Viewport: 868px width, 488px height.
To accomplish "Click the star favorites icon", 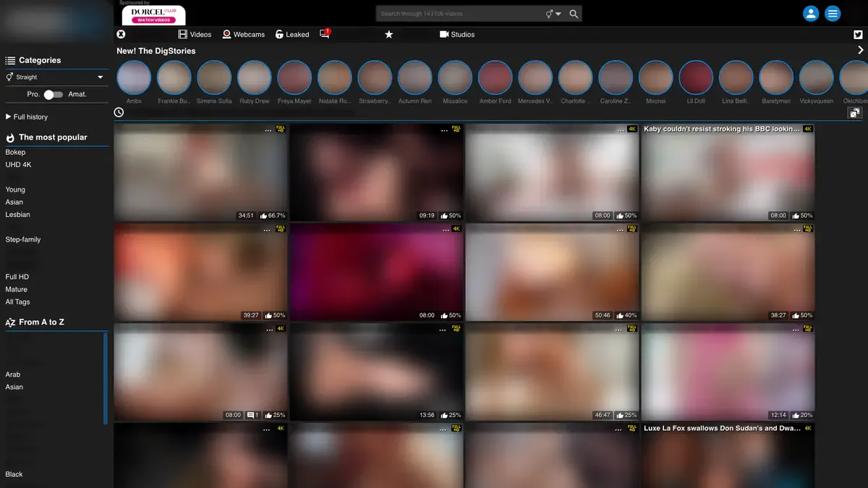I will 388,34.
